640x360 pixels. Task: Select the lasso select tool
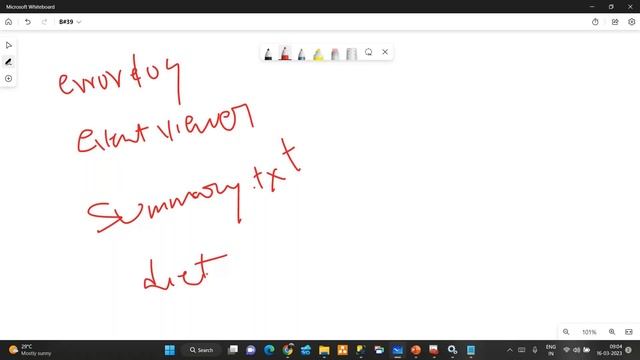pyautogui.click(x=369, y=52)
